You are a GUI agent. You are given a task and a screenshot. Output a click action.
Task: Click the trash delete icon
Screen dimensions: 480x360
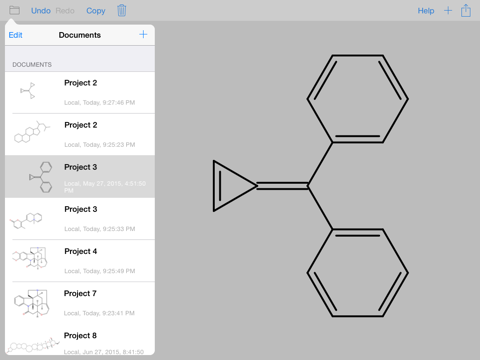[x=122, y=11]
